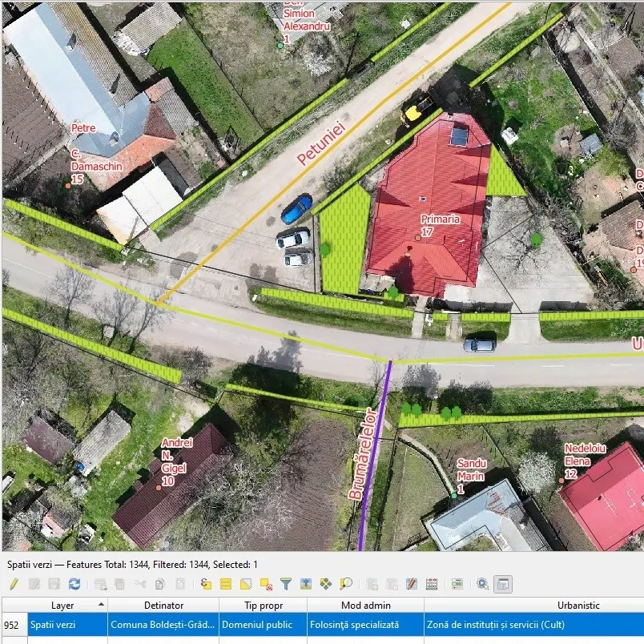
Task: Open the Actions magnifier-gear icon
Action: [x=483, y=584]
